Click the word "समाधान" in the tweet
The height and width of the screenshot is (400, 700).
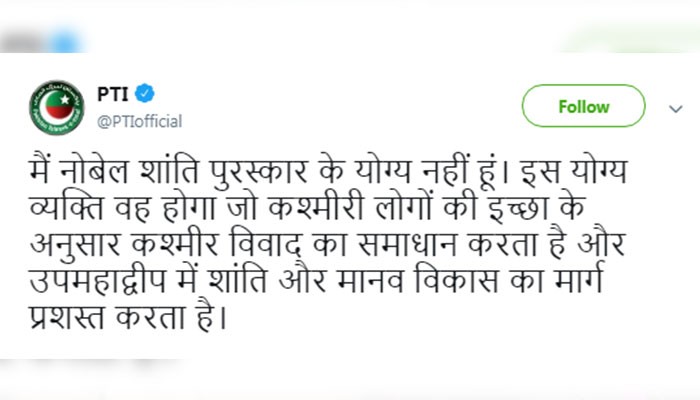420,244
